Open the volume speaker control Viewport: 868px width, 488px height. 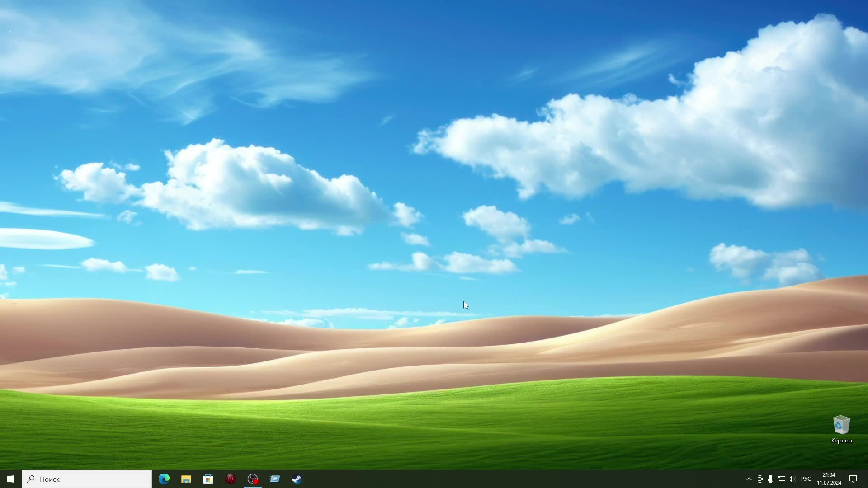pos(792,479)
